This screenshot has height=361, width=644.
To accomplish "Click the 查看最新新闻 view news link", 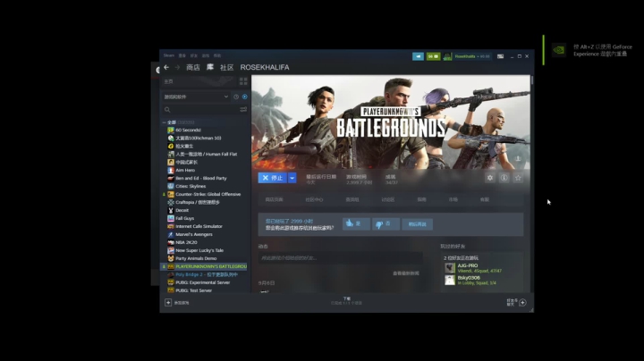I will click(406, 273).
